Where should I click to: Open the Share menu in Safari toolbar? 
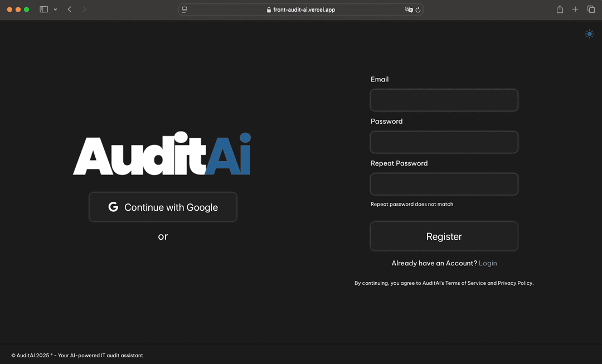click(560, 9)
